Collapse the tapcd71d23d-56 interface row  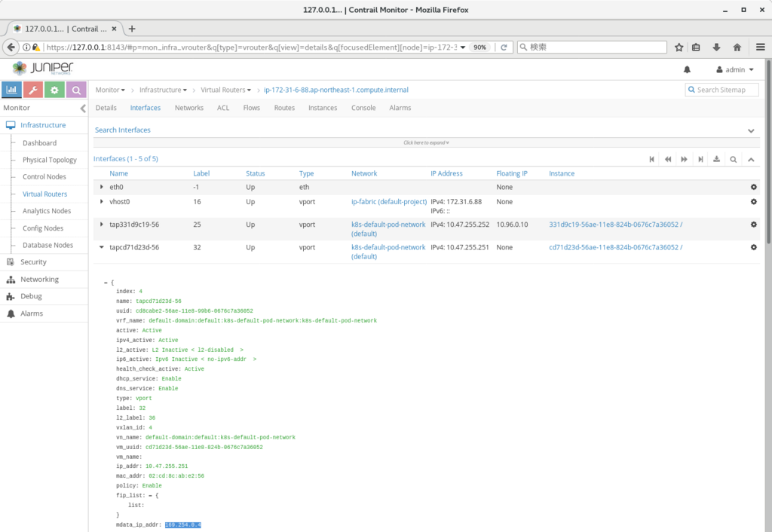tap(102, 247)
